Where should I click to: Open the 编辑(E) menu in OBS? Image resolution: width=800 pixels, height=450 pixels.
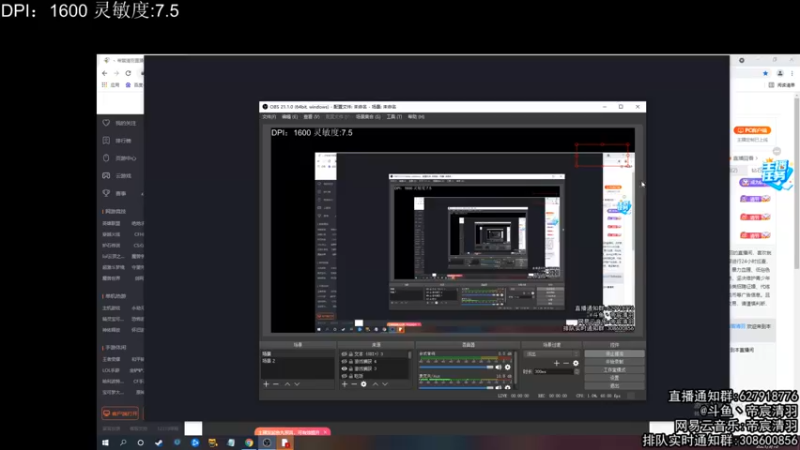click(x=290, y=117)
